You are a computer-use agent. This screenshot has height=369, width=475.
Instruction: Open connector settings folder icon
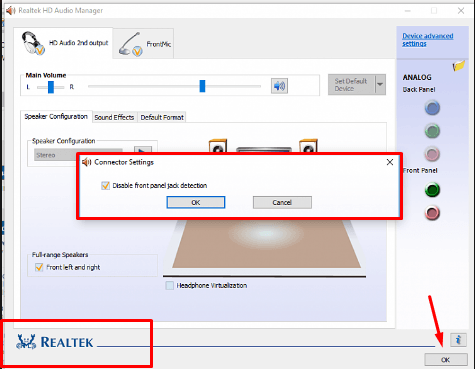pos(458,66)
